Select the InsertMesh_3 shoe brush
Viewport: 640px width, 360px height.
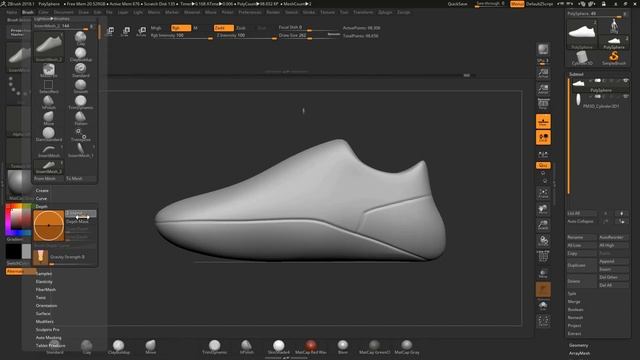49,166
